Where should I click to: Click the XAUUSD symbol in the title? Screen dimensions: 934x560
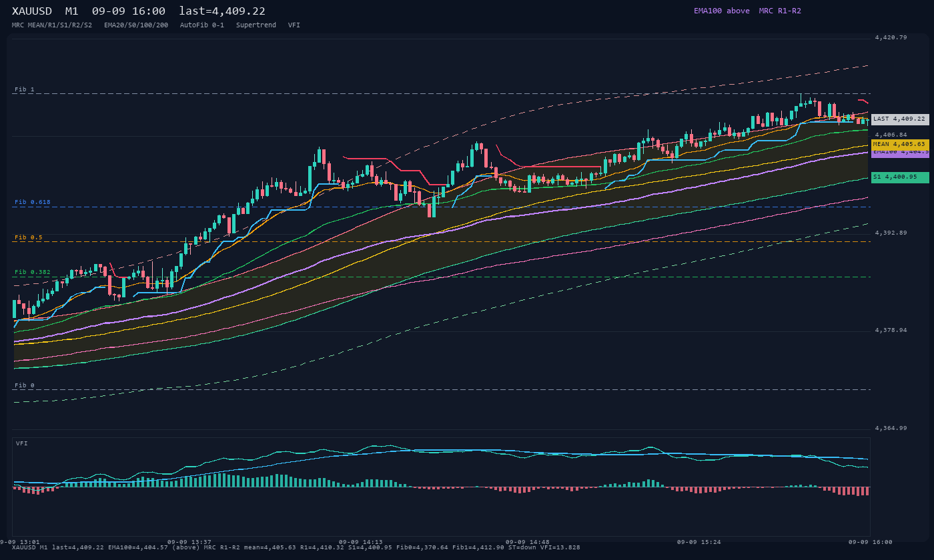click(x=32, y=11)
